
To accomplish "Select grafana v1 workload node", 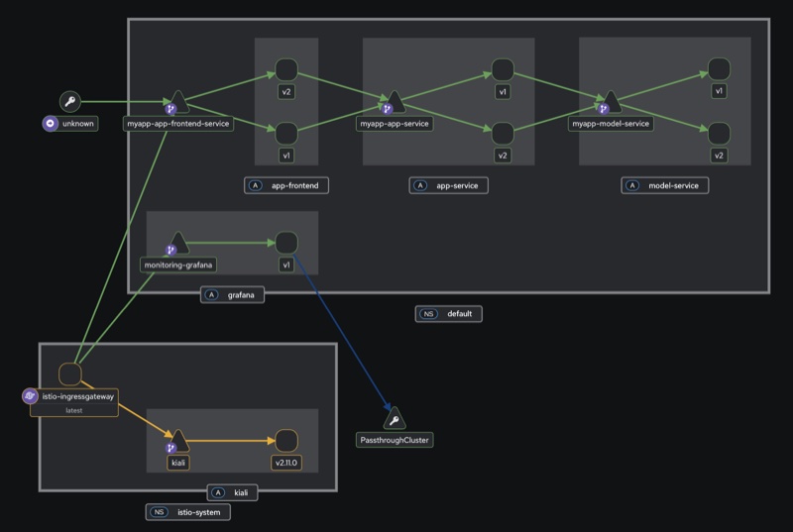I will (x=286, y=243).
